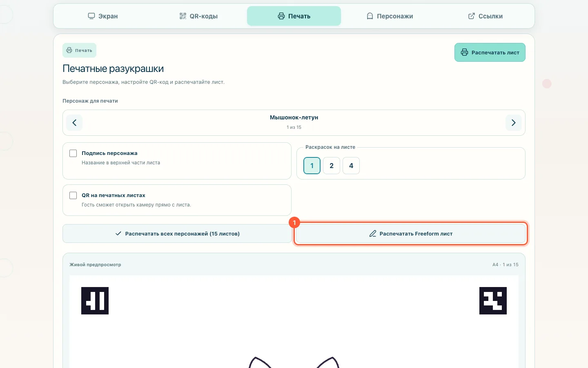The height and width of the screenshot is (368, 588).
Task: Click the right marker in preview
Action: tap(493, 301)
